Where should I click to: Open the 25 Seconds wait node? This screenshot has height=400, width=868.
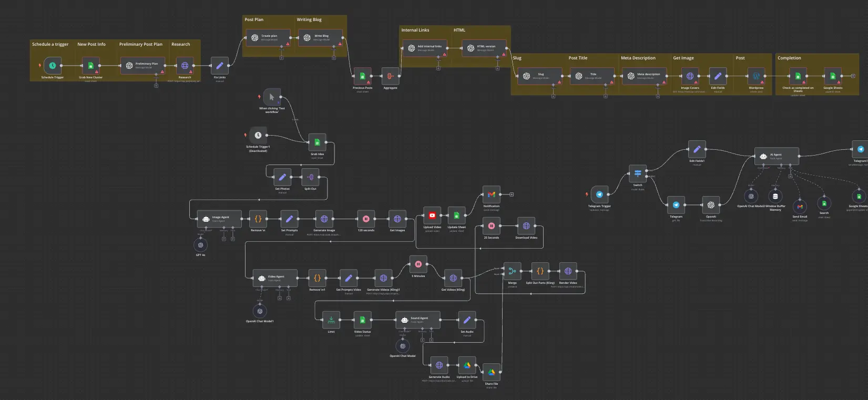[492, 226]
